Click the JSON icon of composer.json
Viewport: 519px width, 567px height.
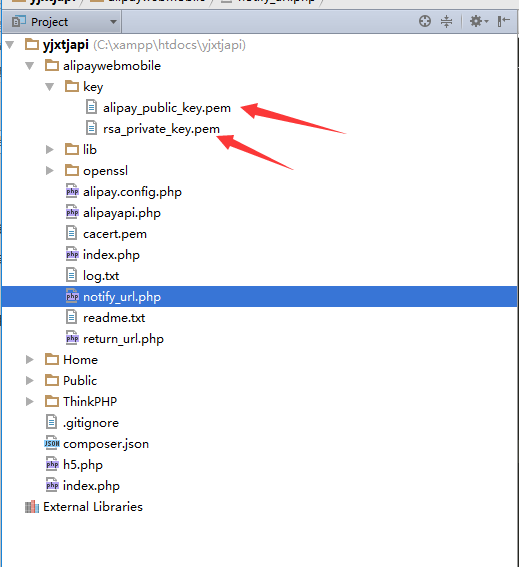(x=52, y=443)
